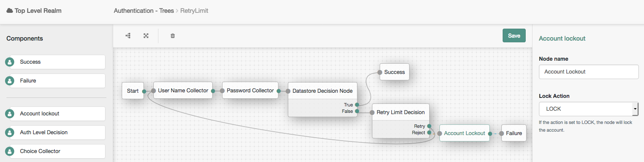This screenshot has width=644, height=162.
Task: Click the Reject outcome connector dot
Action: (429, 133)
